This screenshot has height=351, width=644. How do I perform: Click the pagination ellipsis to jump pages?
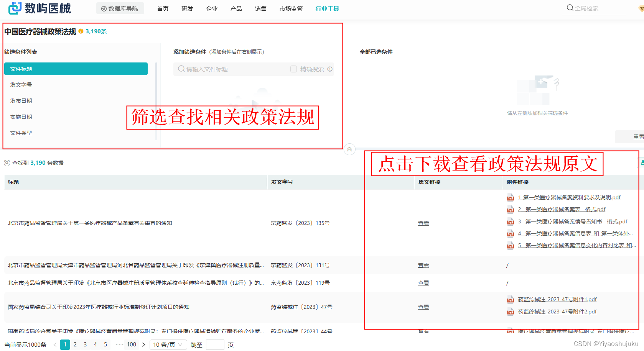(119, 344)
